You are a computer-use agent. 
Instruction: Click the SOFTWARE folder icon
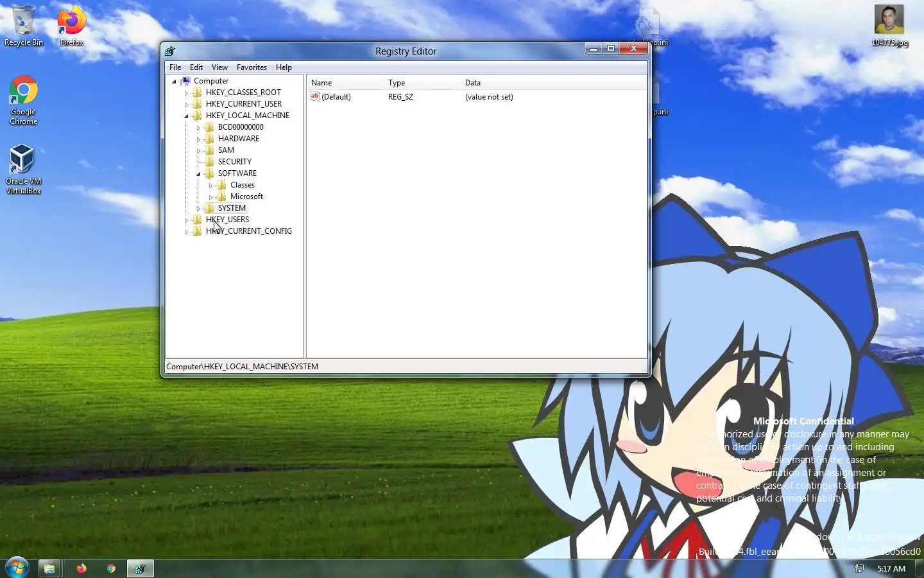pos(210,173)
